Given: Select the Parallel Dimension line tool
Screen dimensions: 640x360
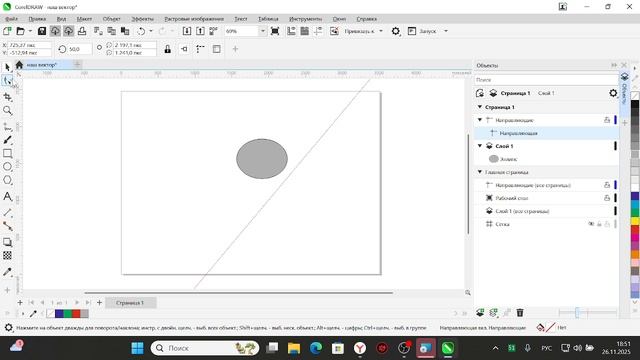Looking at the screenshot, I should pyautogui.click(x=7, y=212).
